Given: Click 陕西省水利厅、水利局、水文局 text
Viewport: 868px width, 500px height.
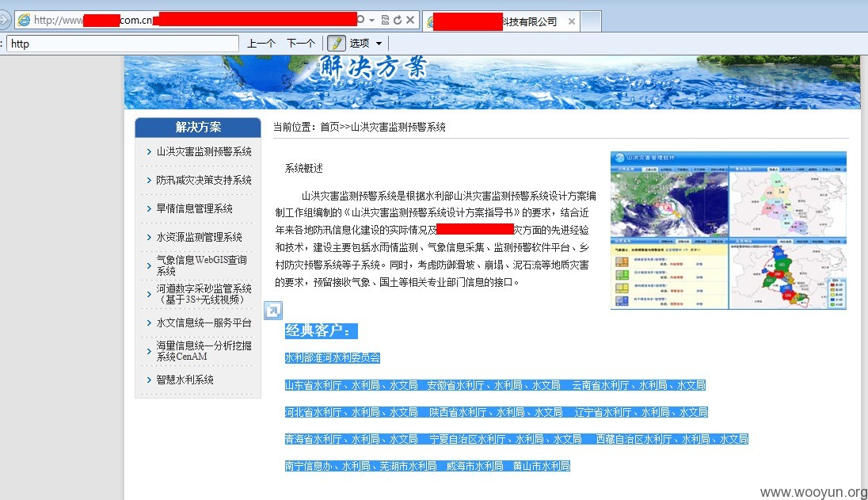Looking at the screenshot, I should pyautogui.click(x=496, y=413).
